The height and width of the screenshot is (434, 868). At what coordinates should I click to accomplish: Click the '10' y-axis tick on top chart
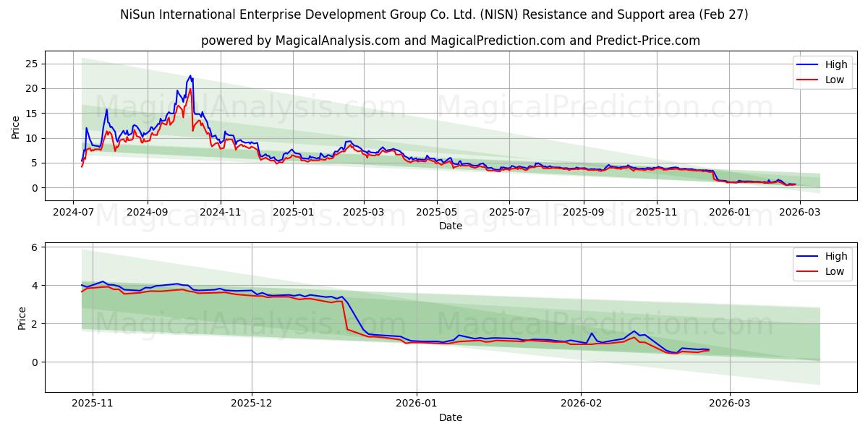tap(31, 138)
